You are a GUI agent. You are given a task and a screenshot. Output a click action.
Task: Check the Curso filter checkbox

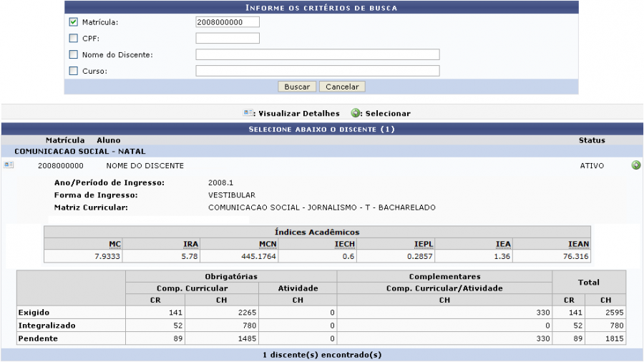(x=73, y=71)
